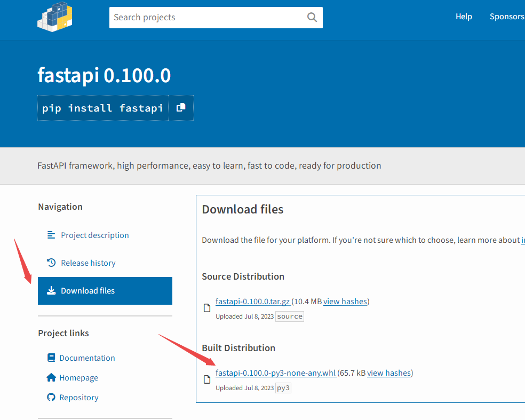Select the Download files tab
The width and height of the screenshot is (525, 420).
pos(105,291)
